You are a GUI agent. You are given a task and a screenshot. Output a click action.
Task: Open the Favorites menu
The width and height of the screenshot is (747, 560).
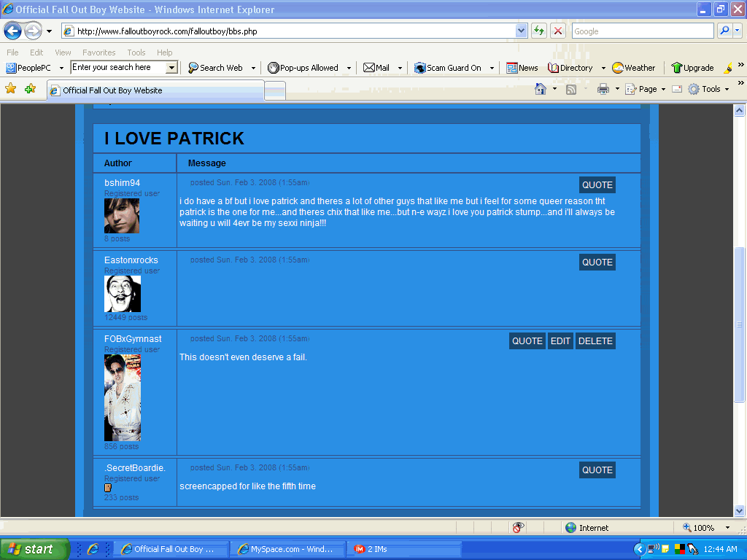coord(98,52)
